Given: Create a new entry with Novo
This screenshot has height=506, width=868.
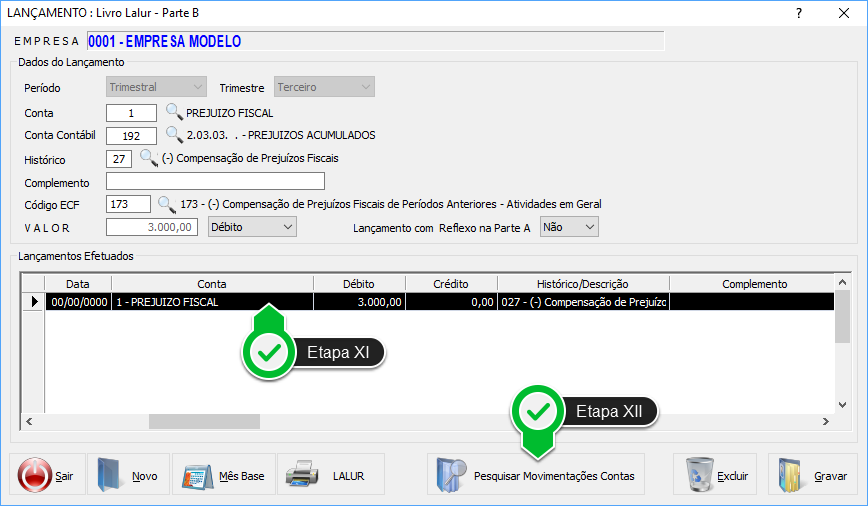Looking at the screenshot, I should 128,475.
